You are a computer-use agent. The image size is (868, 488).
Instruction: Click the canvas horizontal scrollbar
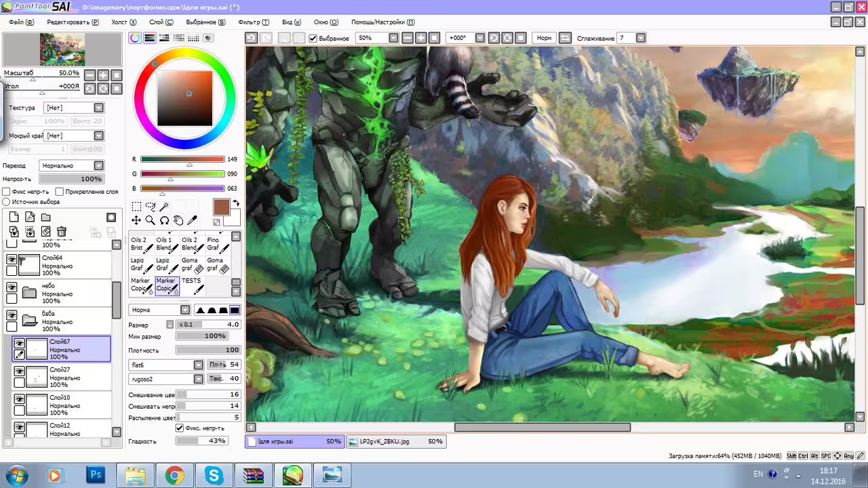(542, 427)
